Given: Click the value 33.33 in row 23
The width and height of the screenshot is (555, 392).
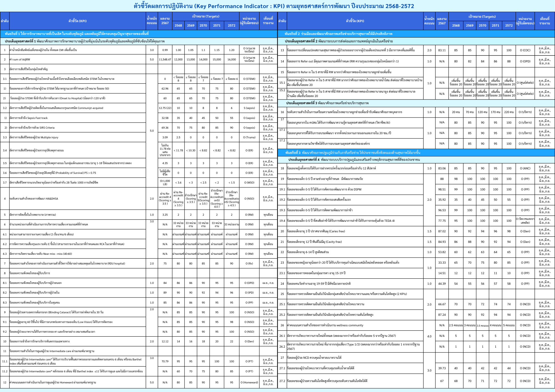Looking at the screenshot, I should point(442,263).
